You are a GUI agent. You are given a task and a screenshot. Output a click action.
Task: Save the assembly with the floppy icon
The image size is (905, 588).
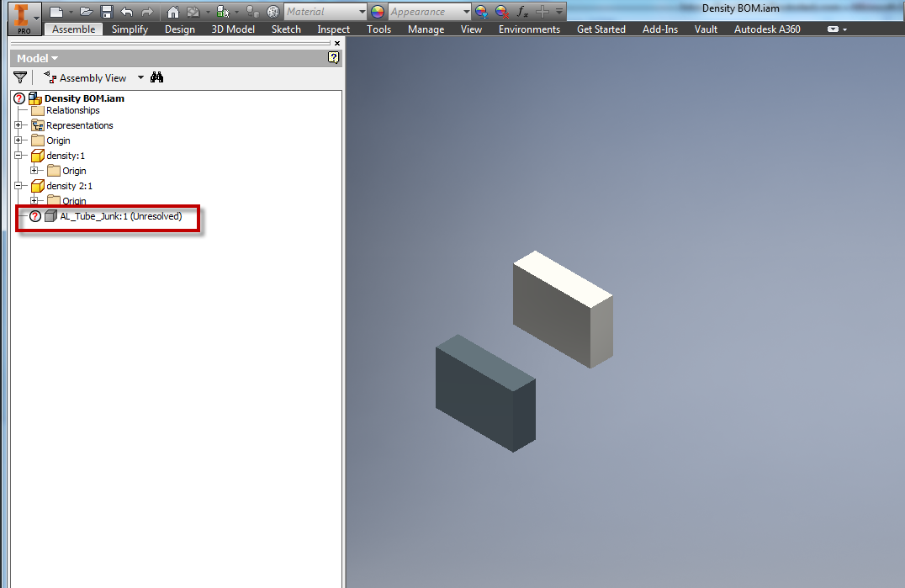pos(106,12)
